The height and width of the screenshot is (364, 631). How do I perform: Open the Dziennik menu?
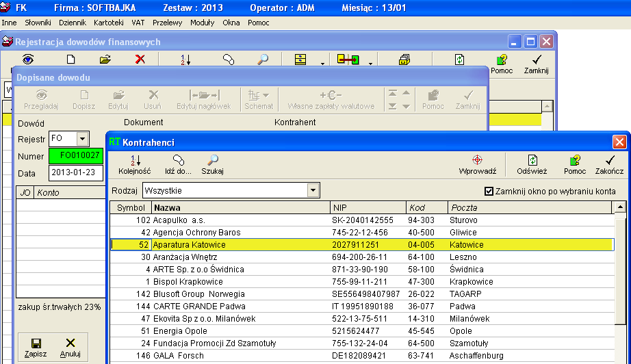[73, 23]
